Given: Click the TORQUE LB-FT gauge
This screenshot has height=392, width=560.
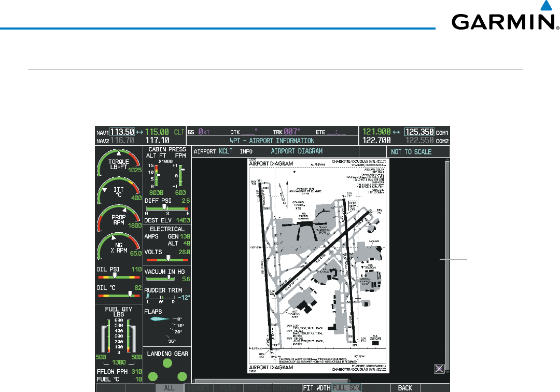Looking at the screenshot, I should pos(119,162).
